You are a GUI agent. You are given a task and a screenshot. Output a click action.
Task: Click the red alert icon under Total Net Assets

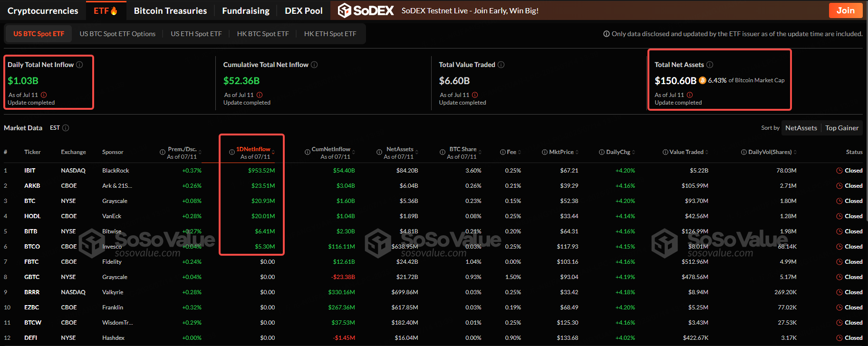click(690, 95)
